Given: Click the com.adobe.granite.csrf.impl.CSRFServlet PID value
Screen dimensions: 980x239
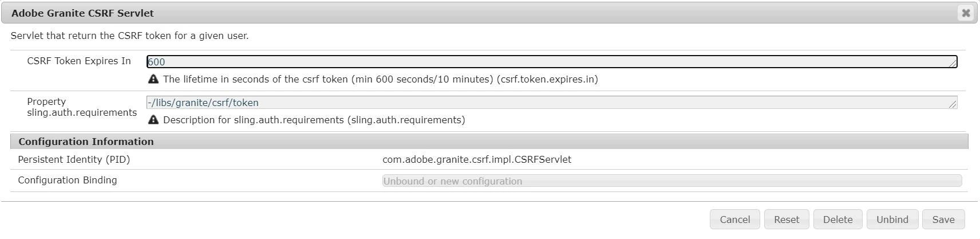Looking at the screenshot, I should (476, 159).
